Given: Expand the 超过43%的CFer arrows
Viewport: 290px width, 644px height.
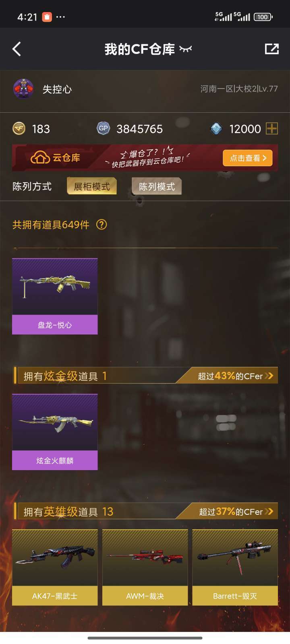Looking at the screenshot, I should point(269,376).
